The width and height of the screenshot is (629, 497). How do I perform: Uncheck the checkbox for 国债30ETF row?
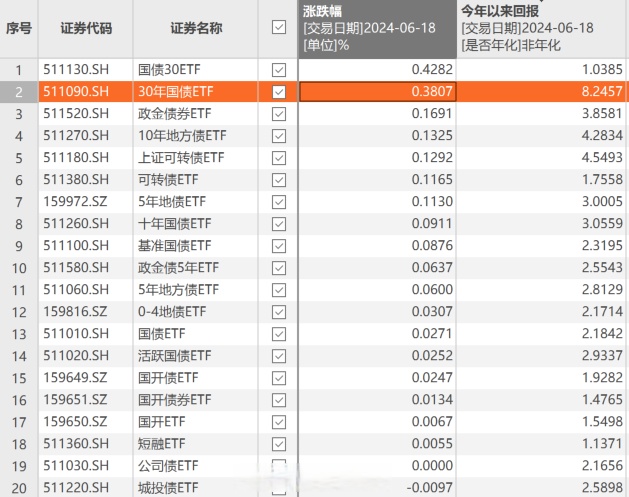tap(279, 70)
